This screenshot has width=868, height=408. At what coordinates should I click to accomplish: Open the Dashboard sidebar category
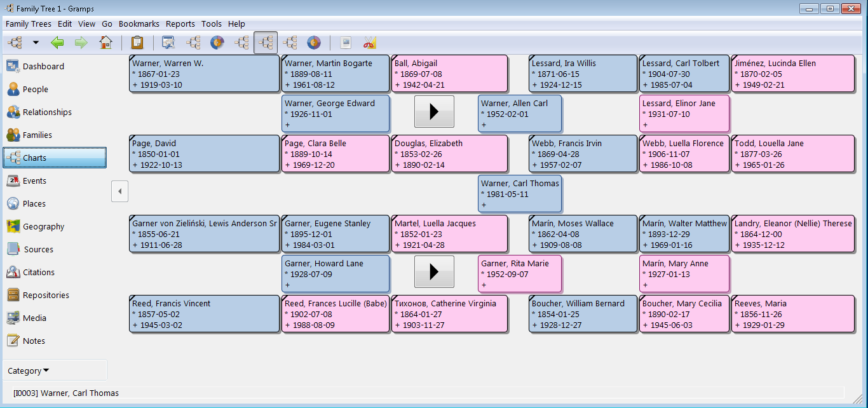point(55,66)
